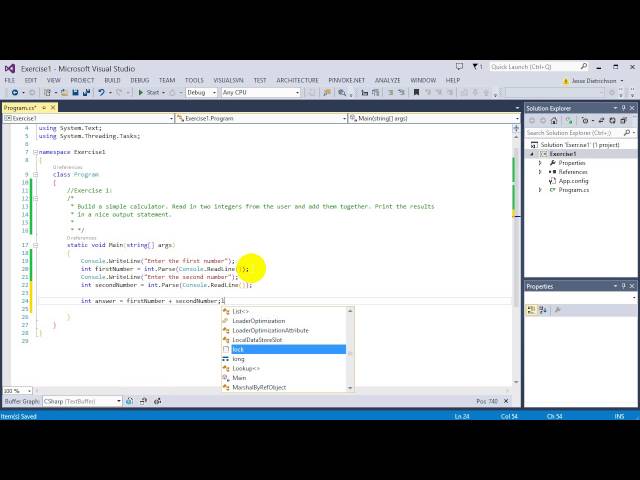Expand the Program.cs node in Solution Explorer
This screenshot has height=480, width=640.
[540, 190]
